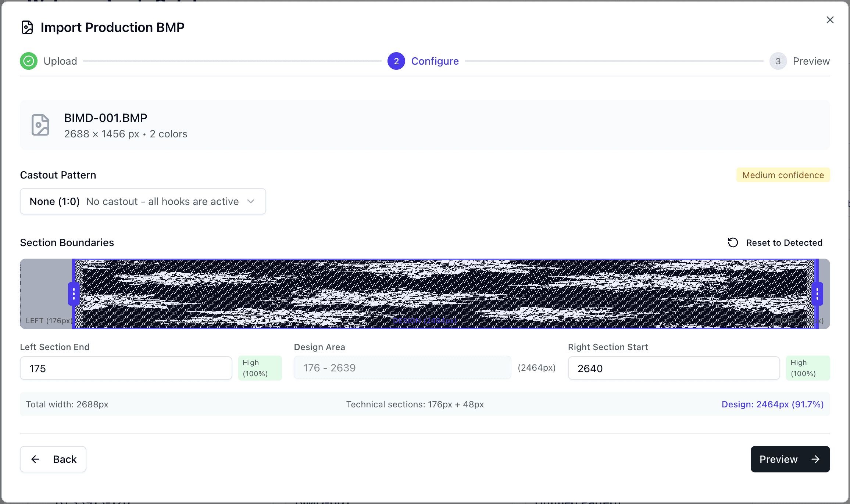Click Reset to Detected

pos(784,242)
